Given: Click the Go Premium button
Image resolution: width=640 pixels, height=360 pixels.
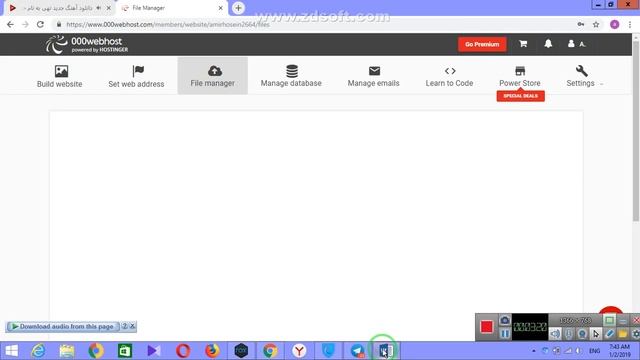Looking at the screenshot, I should coord(482,44).
